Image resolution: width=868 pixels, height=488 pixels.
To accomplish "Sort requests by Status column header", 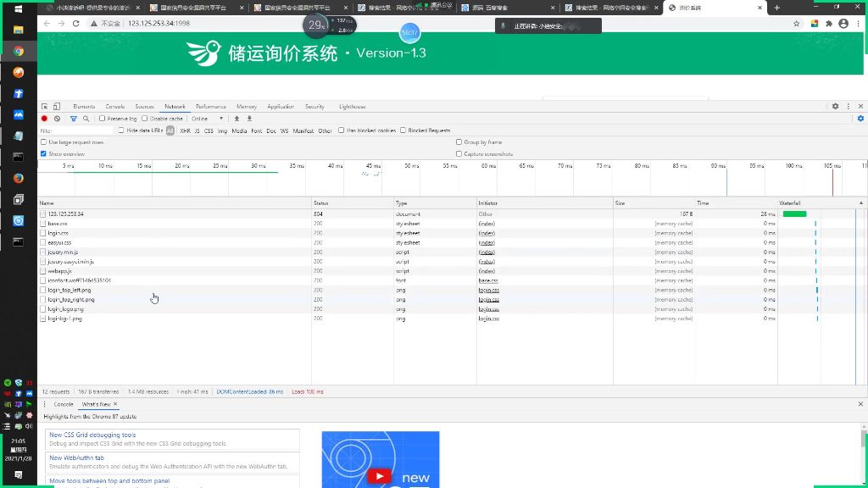I will (353, 203).
